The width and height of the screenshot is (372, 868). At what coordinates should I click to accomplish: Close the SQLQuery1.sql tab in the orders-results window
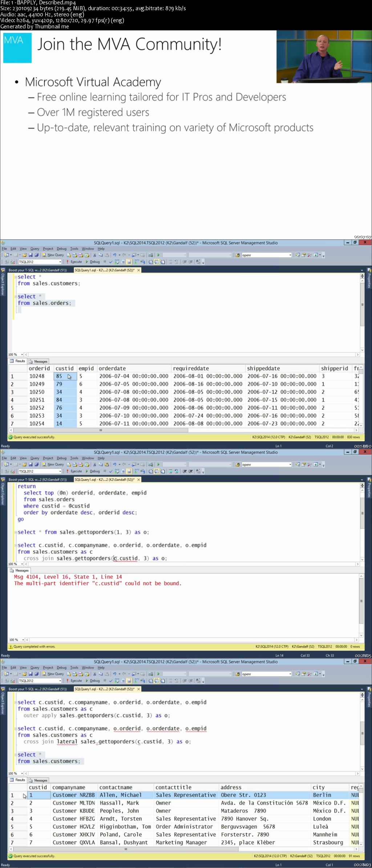(138, 270)
